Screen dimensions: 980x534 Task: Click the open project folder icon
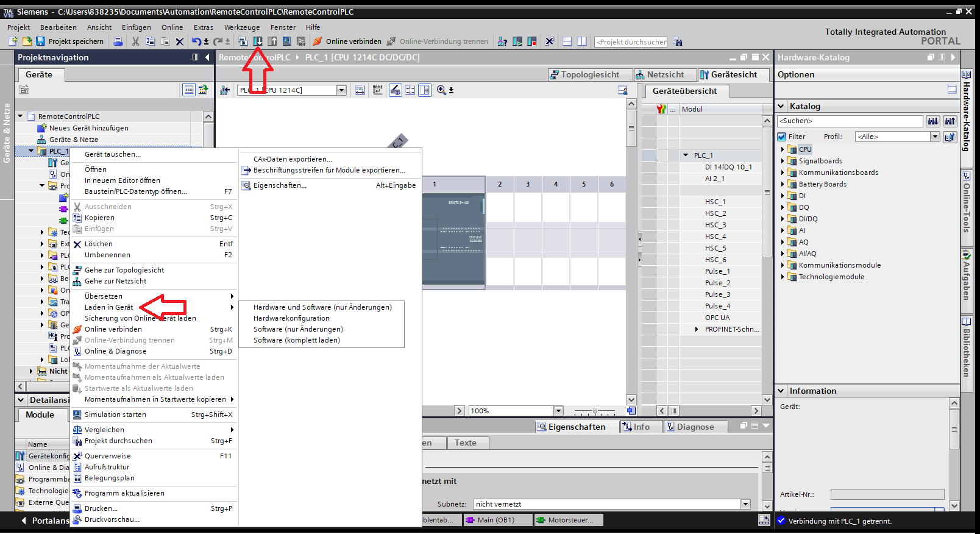coord(27,41)
